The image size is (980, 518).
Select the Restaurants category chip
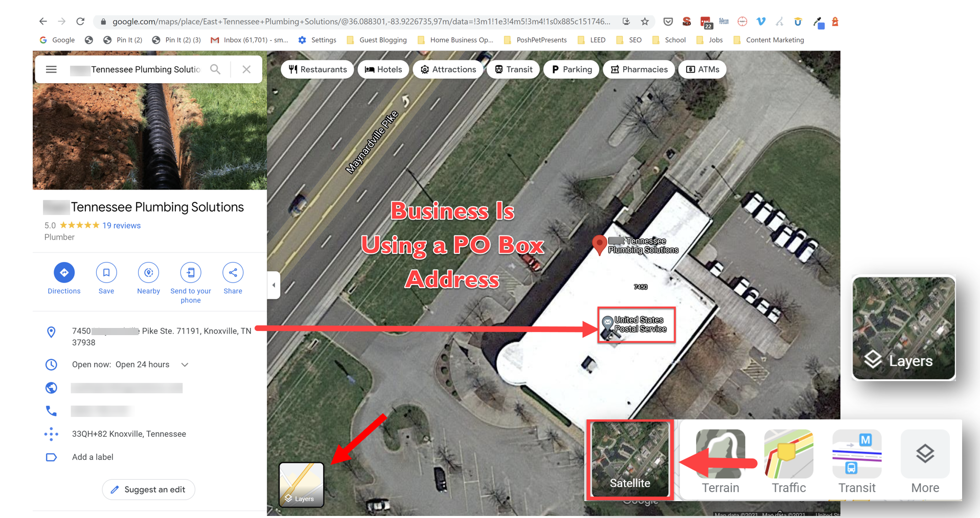click(317, 69)
